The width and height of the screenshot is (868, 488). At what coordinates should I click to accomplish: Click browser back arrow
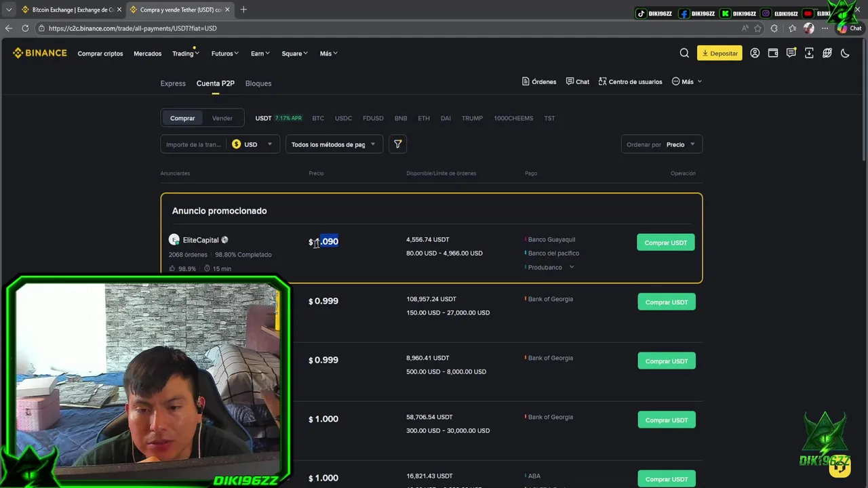(x=8, y=28)
